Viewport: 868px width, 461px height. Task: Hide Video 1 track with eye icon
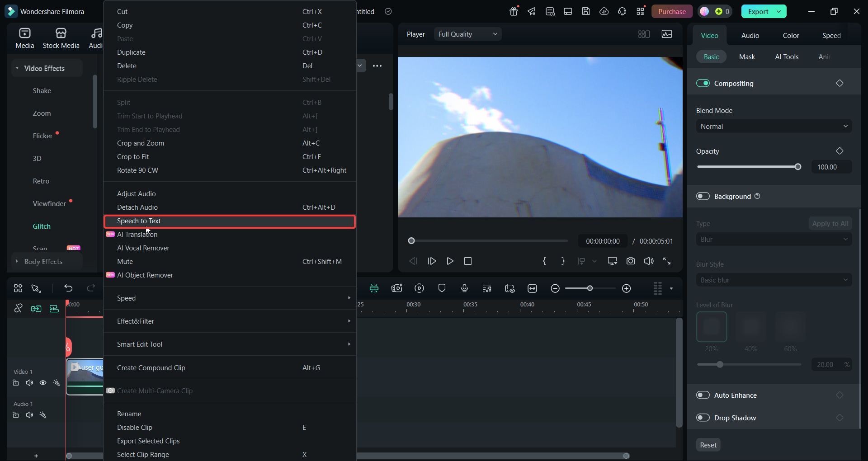click(x=43, y=383)
